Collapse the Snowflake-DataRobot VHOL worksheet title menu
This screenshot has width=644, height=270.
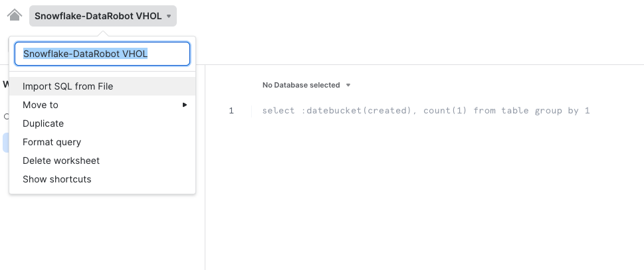point(102,16)
